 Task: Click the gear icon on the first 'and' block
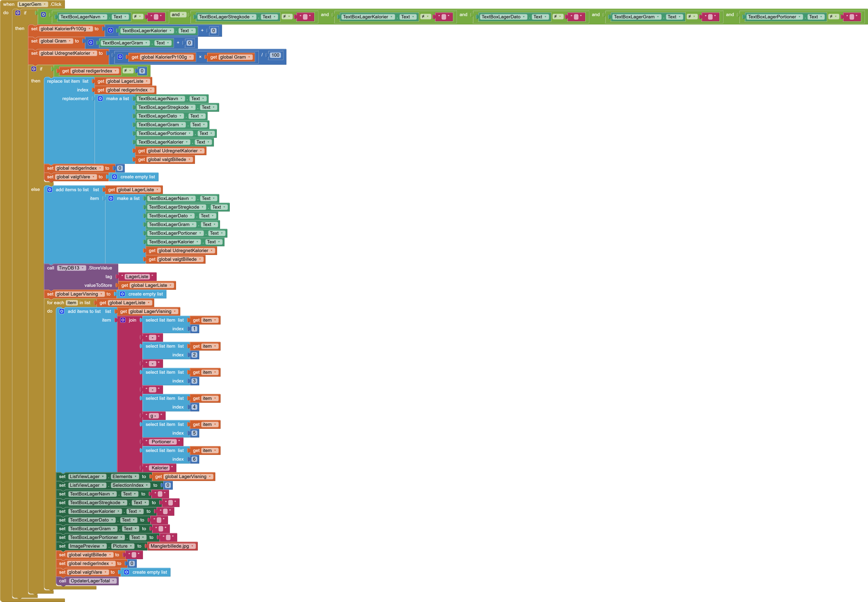click(43, 15)
